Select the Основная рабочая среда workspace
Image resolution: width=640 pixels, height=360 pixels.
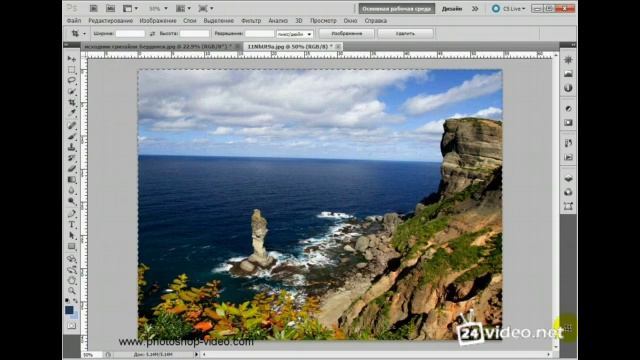(x=396, y=9)
